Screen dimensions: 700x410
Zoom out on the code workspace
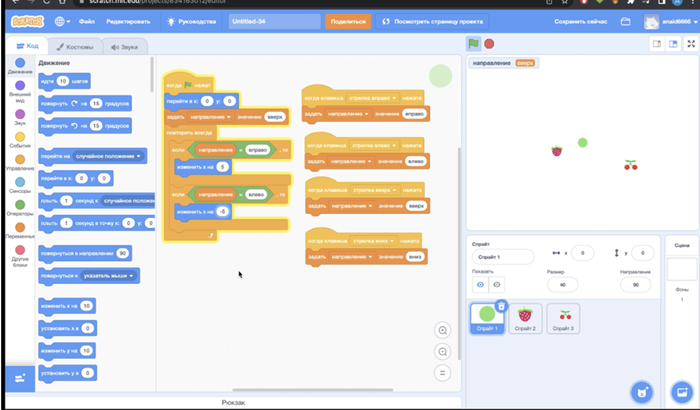click(x=443, y=352)
